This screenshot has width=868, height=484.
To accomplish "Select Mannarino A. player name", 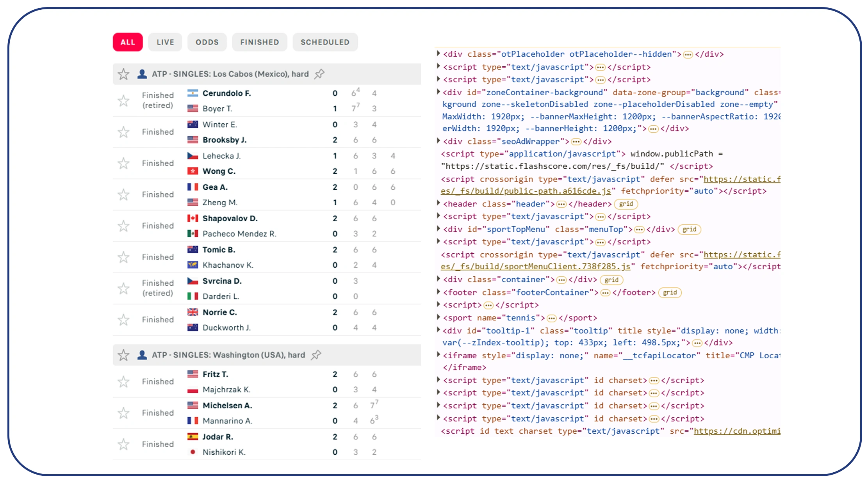I will (x=228, y=421).
